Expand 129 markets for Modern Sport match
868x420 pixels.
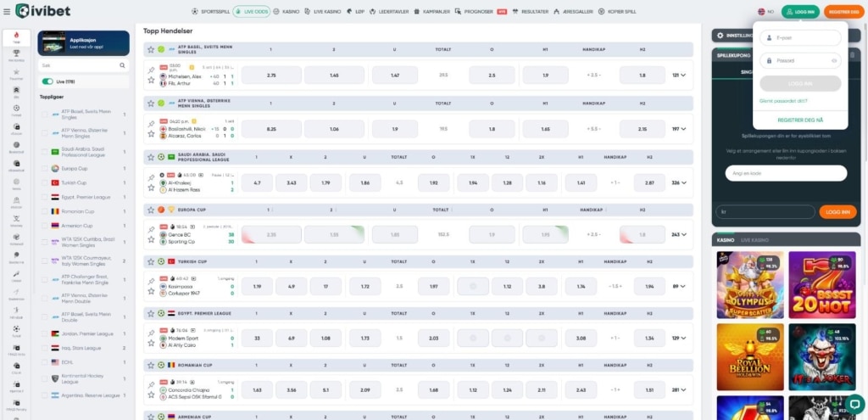point(679,338)
